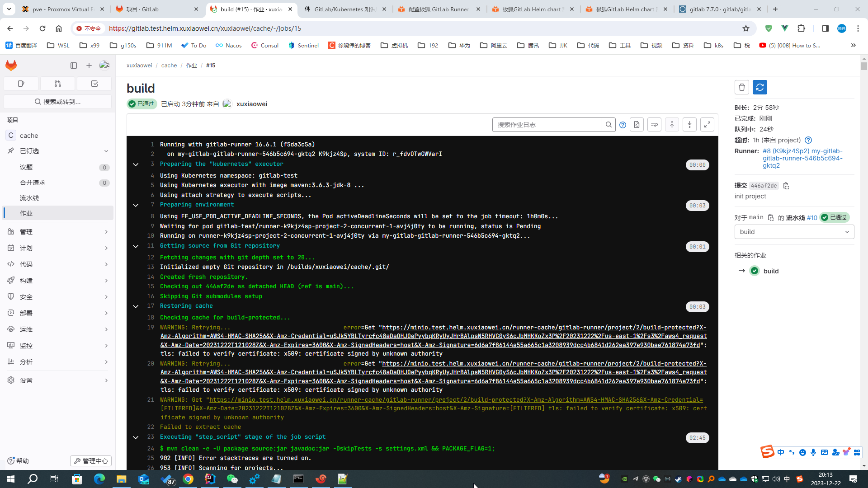868x488 pixels.
Task: Toggle fullscreen view of the job log
Action: [707, 124]
